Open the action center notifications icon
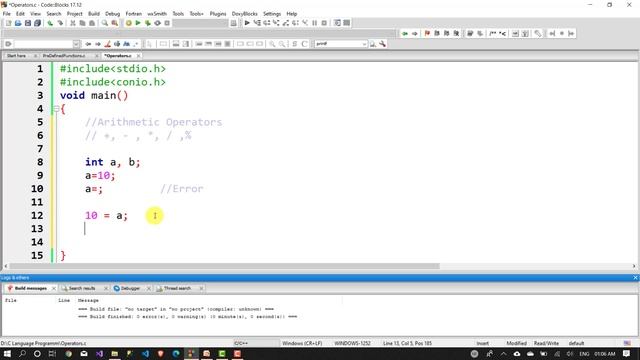The height and width of the screenshot is (360, 640). click(x=627, y=353)
